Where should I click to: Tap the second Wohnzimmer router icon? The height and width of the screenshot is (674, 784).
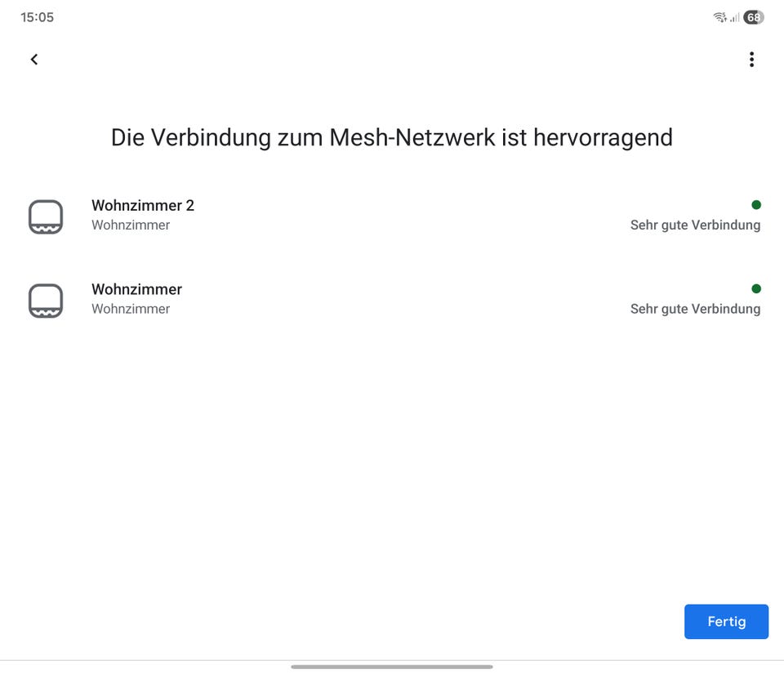[x=46, y=301]
